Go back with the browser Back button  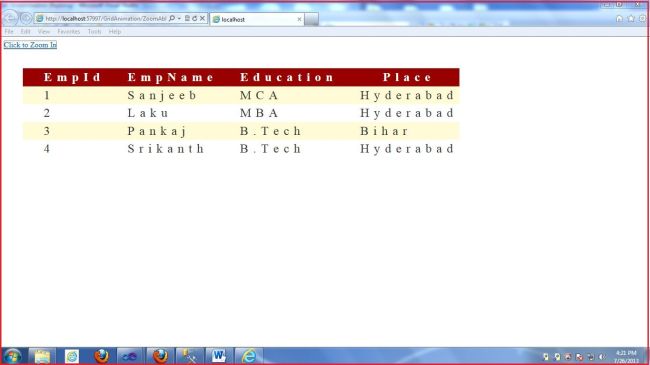[x=10, y=18]
